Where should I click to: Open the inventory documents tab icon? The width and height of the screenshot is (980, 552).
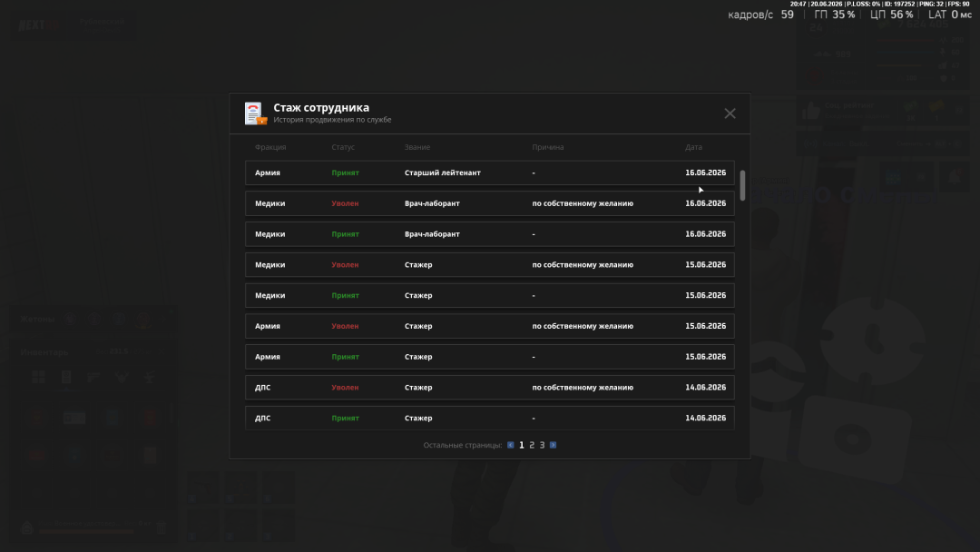pyautogui.click(x=66, y=377)
